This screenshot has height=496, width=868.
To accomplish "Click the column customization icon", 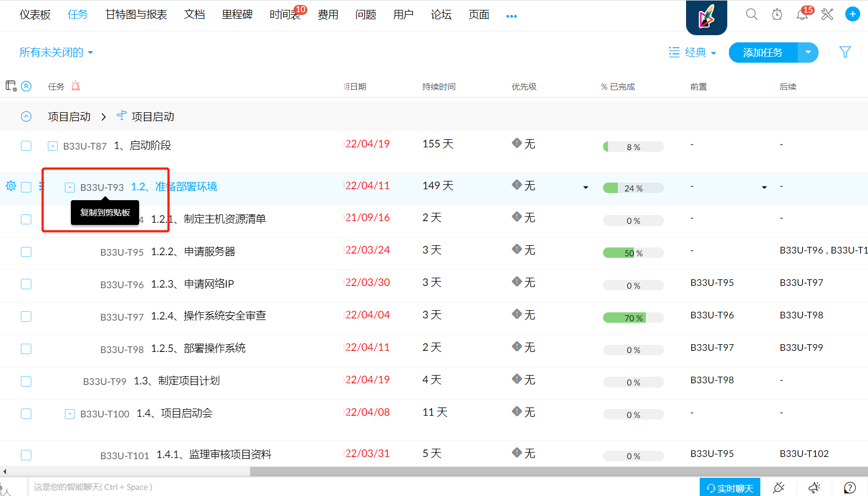I will point(11,86).
